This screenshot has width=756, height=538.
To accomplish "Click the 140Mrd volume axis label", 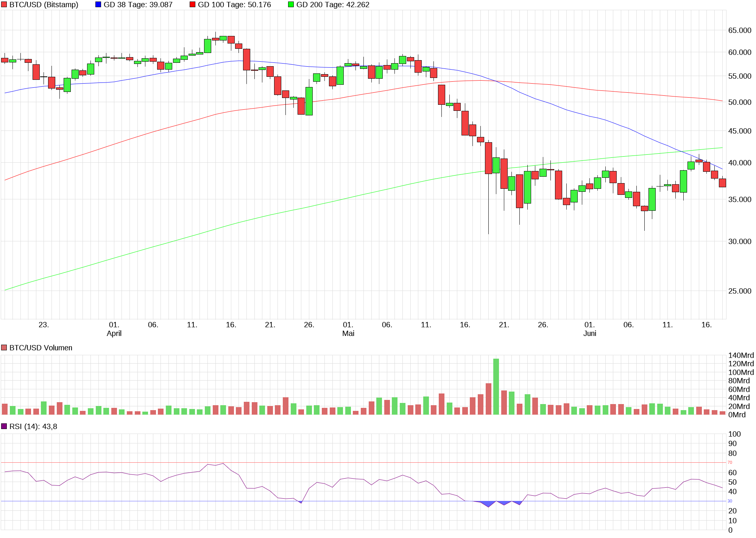I will pyautogui.click(x=741, y=355).
